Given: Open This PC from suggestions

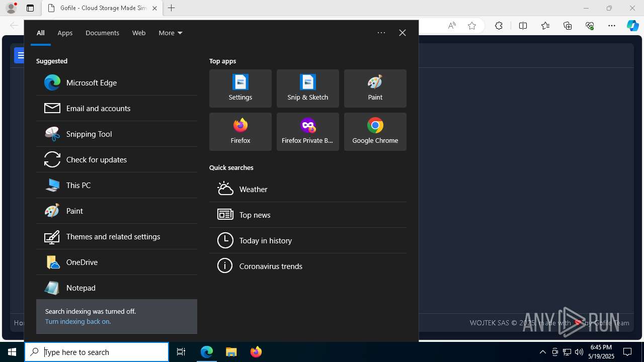Looking at the screenshot, I should point(117,185).
